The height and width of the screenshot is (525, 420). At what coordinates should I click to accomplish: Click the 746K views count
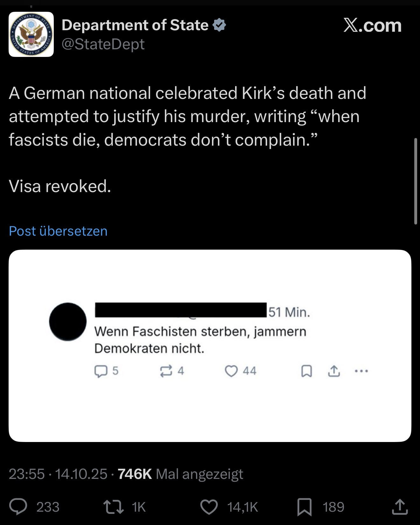click(x=135, y=474)
